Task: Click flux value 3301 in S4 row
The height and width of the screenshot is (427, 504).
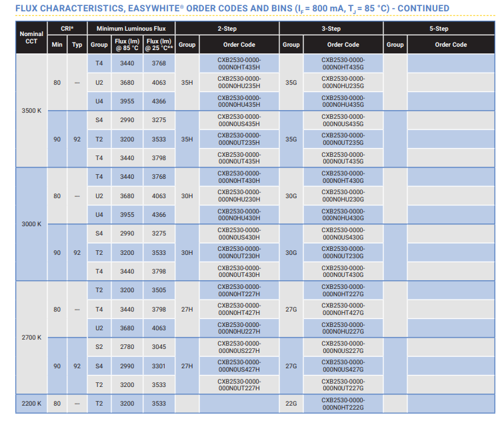Action: coord(159,366)
